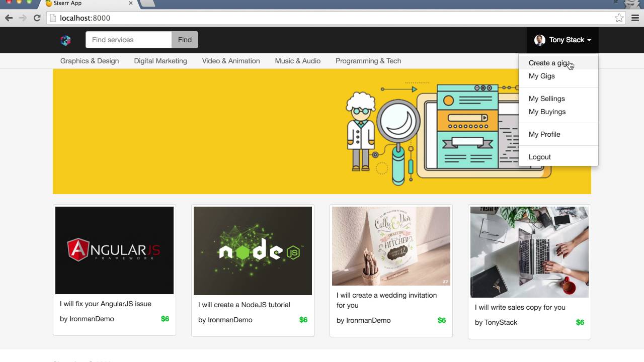Click the $6 price on wedding invitation gig

pos(442,321)
